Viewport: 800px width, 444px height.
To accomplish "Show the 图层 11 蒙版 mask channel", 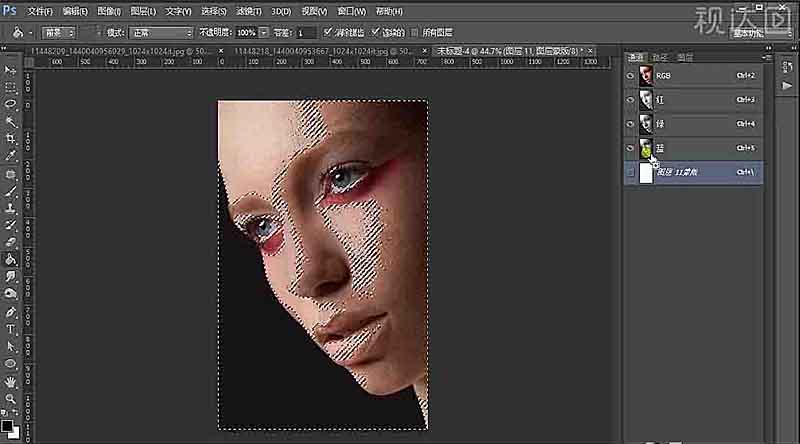I will click(x=631, y=172).
